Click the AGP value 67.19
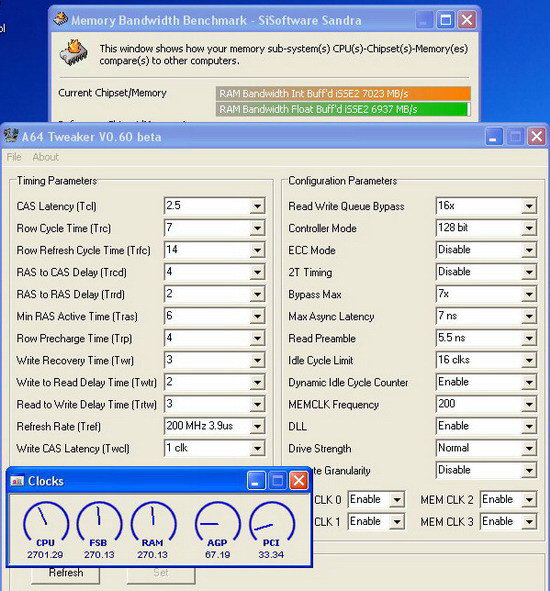This screenshot has width=550, height=591. [x=218, y=554]
